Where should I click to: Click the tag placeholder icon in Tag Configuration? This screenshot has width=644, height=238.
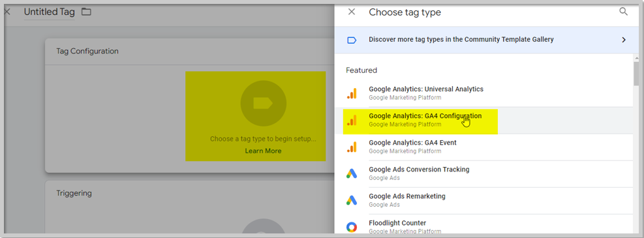263,104
